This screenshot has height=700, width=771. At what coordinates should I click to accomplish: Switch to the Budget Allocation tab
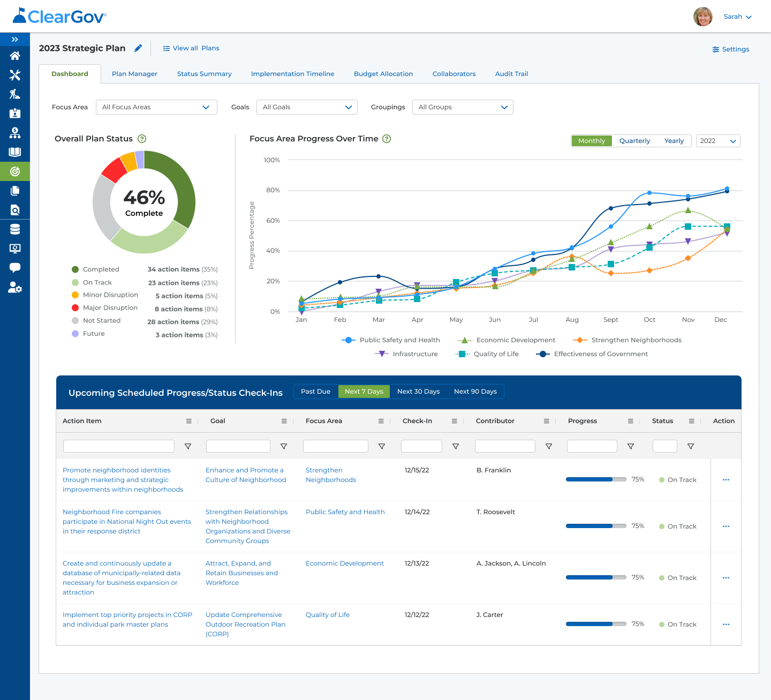pyautogui.click(x=383, y=74)
